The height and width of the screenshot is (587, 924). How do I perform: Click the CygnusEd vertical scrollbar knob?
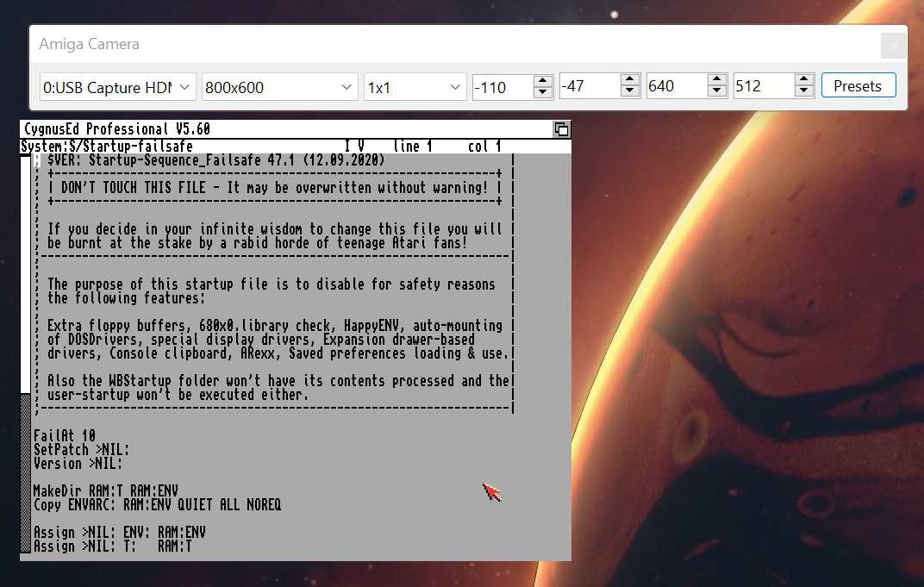25,273
